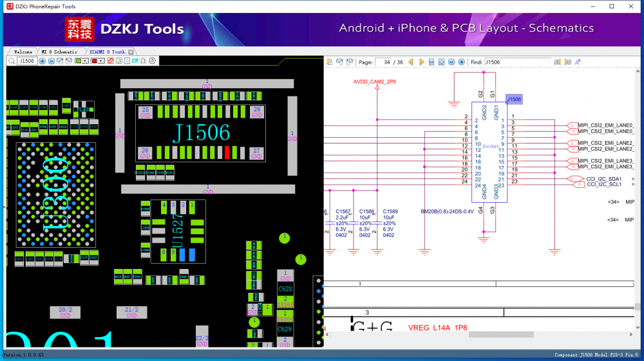The width and height of the screenshot is (644, 361).
Task: Select the red highlighted pad on J1506
Action: click(x=227, y=153)
